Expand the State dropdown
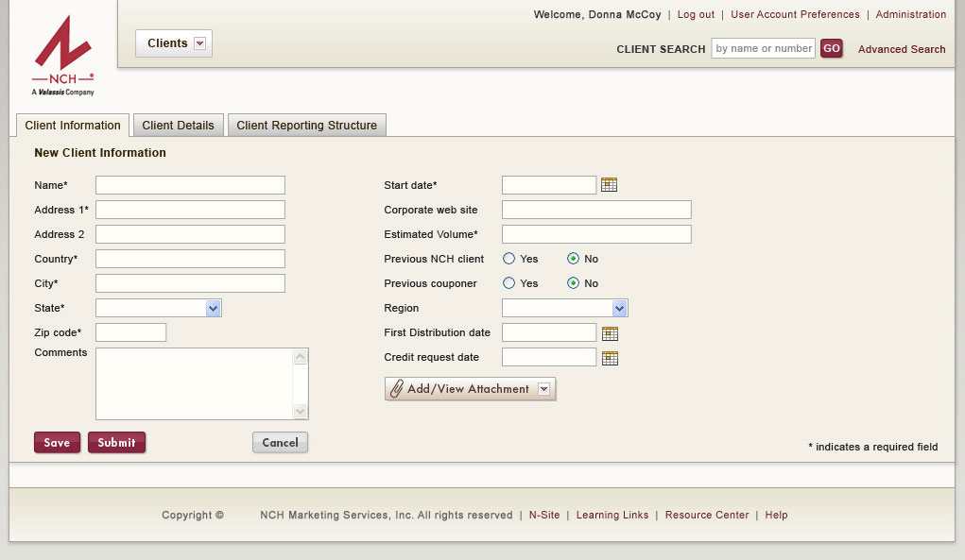This screenshot has width=965, height=560. pos(213,308)
